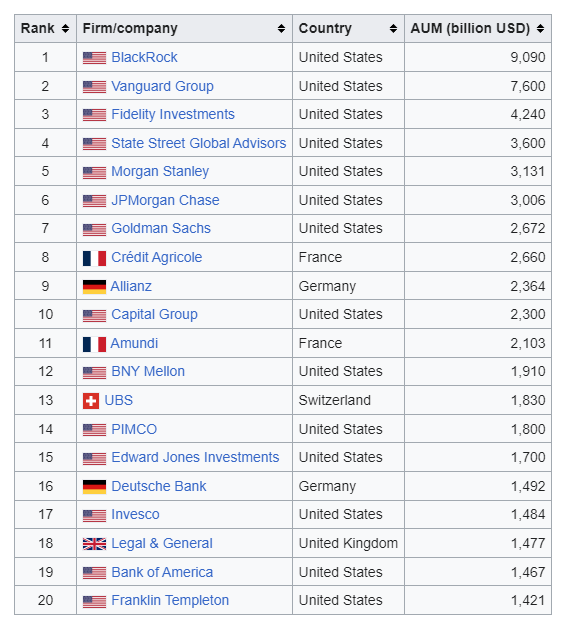Screen dimensions: 567x625
Task: Sort table by Rank column arrows
Action: (x=65, y=29)
